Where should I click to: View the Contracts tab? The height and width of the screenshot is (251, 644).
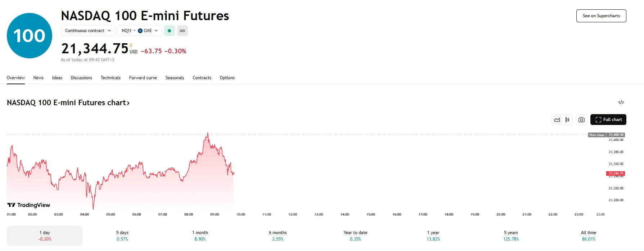click(202, 78)
